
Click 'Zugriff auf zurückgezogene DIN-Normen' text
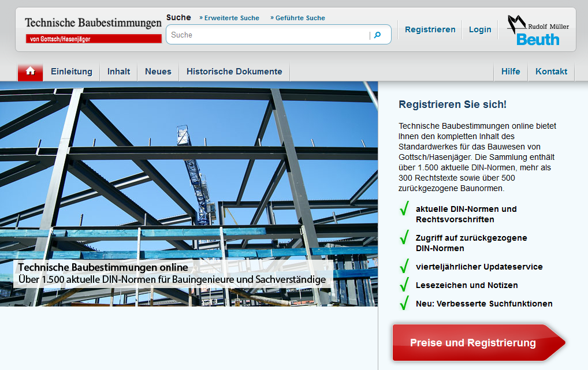click(x=471, y=243)
